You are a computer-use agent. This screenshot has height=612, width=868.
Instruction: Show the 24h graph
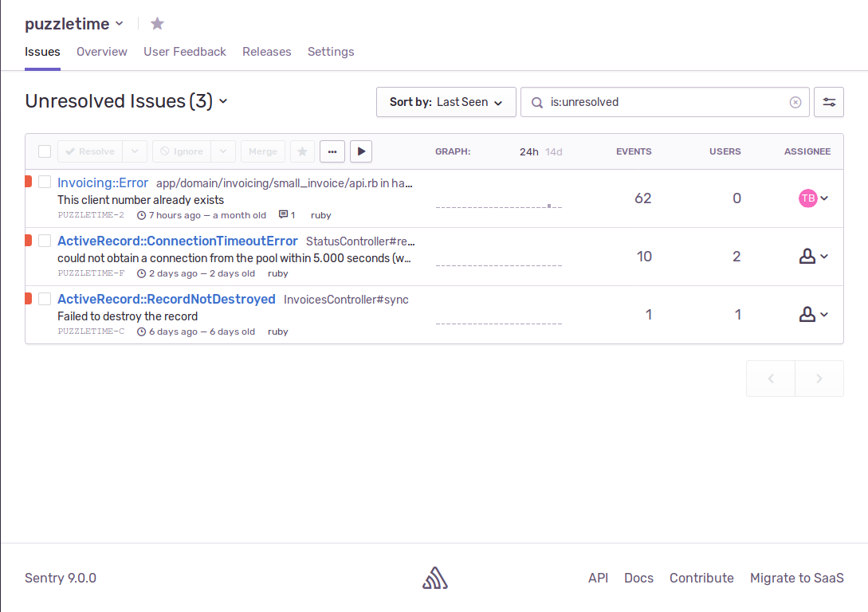pyautogui.click(x=528, y=151)
